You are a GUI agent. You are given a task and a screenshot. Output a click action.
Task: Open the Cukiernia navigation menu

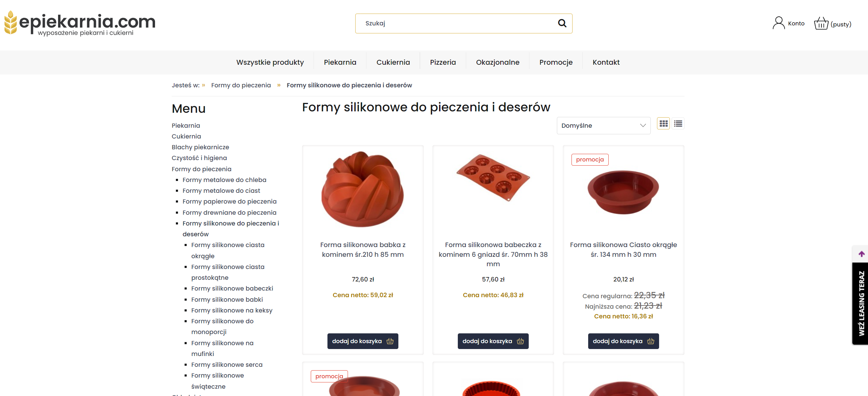[393, 62]
